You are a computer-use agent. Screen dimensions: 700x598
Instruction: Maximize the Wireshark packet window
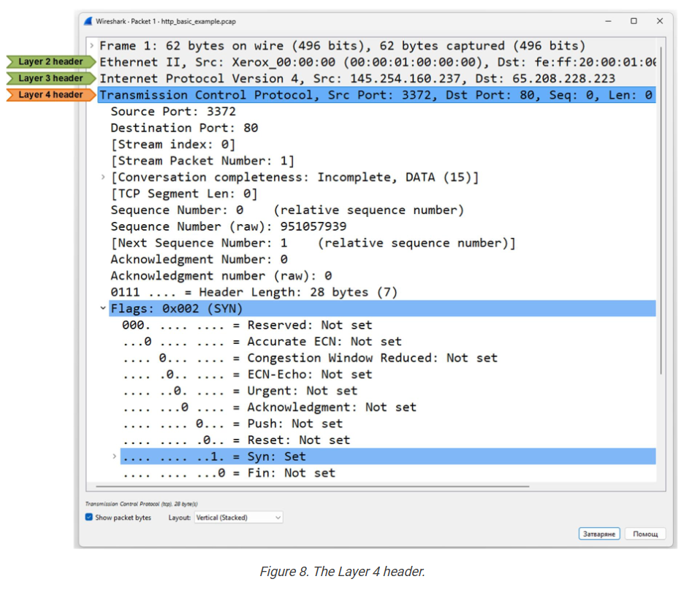point(634,21)
